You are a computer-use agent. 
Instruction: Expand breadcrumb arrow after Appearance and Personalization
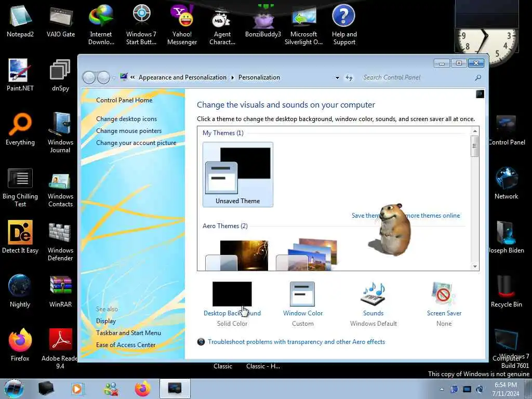pyautogui.click(x=232, y=78)
